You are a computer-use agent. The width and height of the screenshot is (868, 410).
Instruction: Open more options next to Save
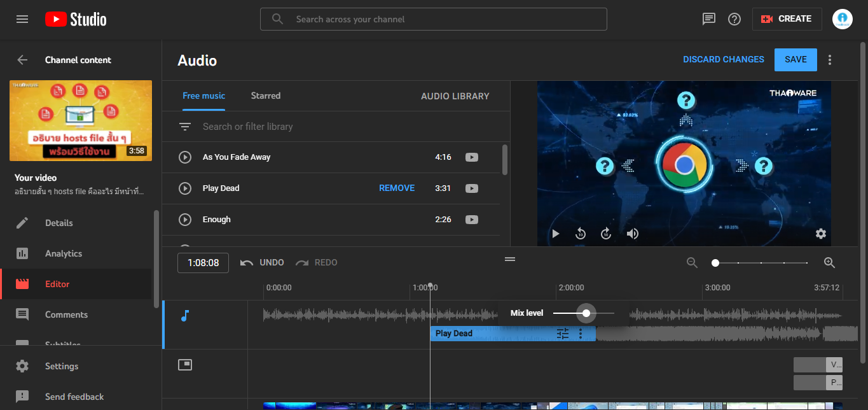click(830, 60)
